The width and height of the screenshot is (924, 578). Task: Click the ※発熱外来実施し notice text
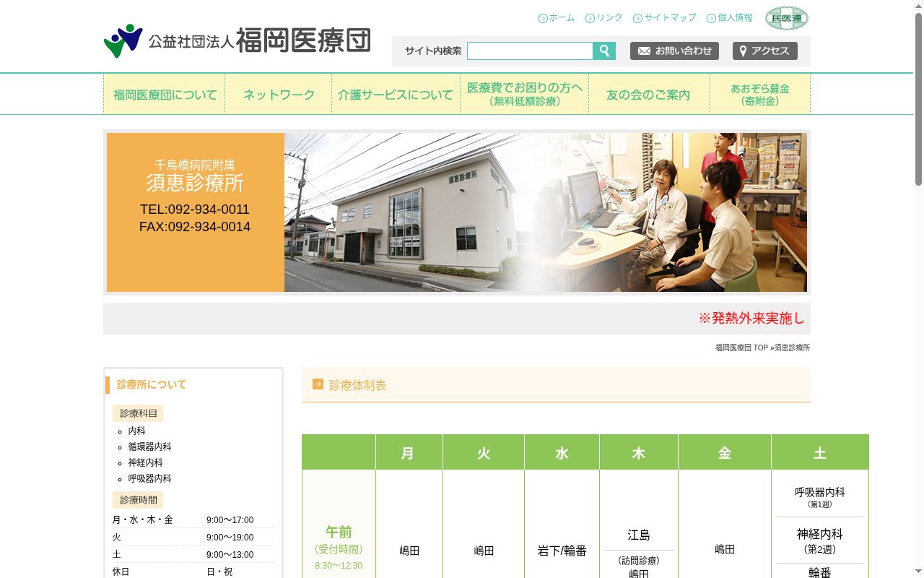(x=751, y=319)
